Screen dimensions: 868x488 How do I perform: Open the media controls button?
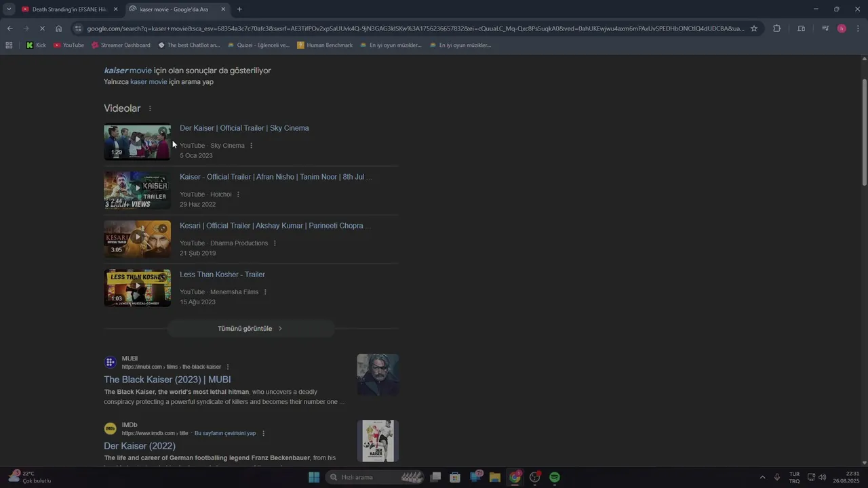(825, 28)
